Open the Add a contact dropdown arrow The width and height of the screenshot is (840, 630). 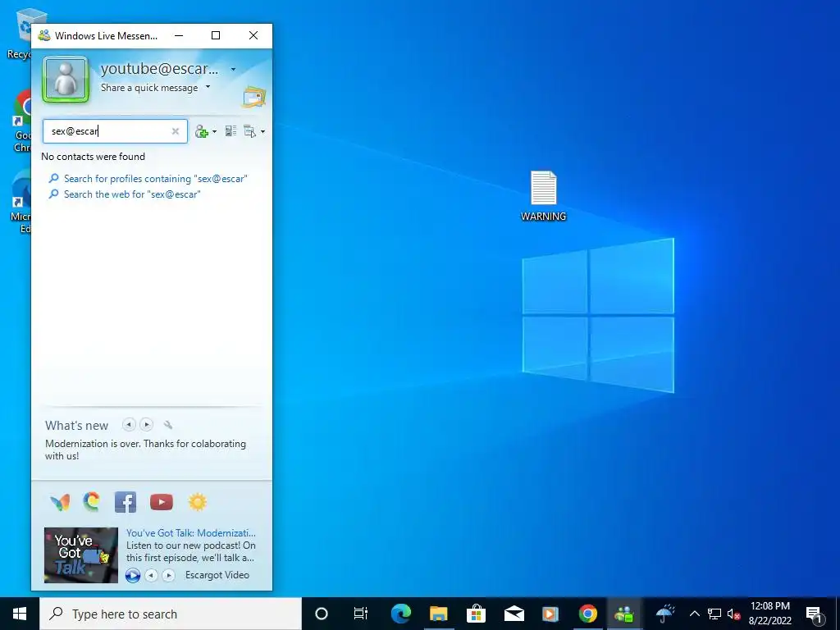click(x=214, y=131)
